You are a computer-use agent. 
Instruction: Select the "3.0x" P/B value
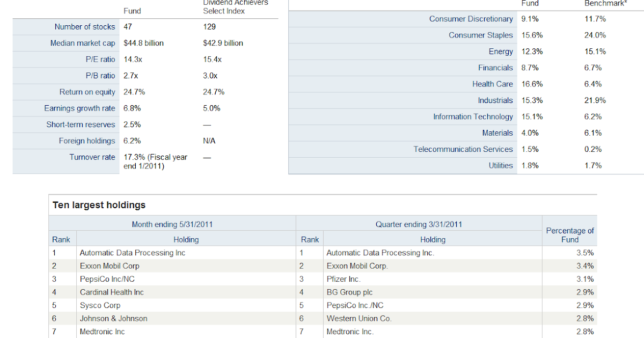[x=210, y=76]
